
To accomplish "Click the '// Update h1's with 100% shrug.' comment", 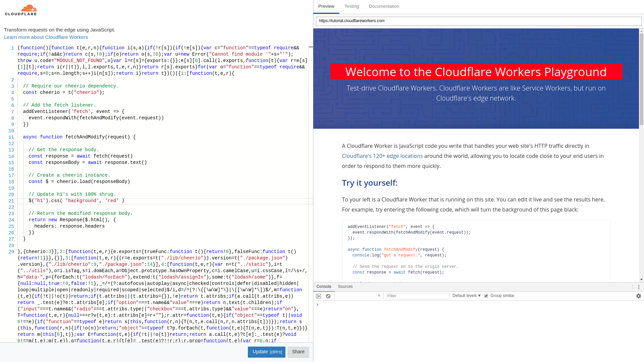I will pos(72,194).
